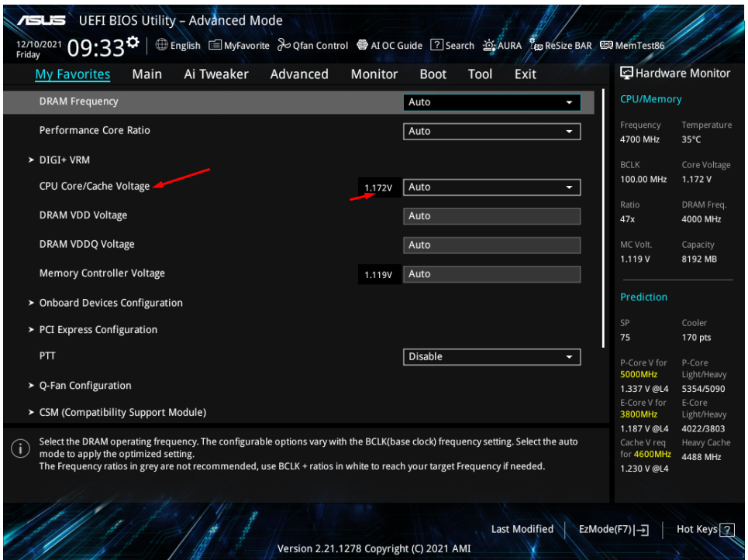The image size is (748, 560).
Task: Click the yellow 5000MHz prediction value
Action: pyautogui.click(x=639, y=375)
